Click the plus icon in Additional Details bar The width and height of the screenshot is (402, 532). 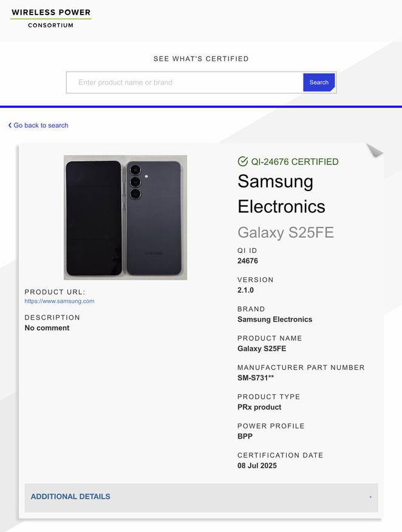[370, 497]
